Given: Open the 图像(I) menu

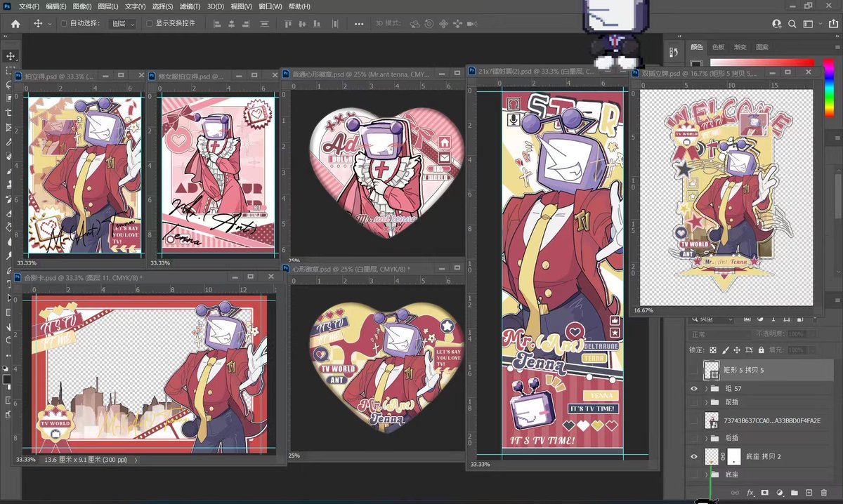Looking at the screenshot, I should click(81, 6).
